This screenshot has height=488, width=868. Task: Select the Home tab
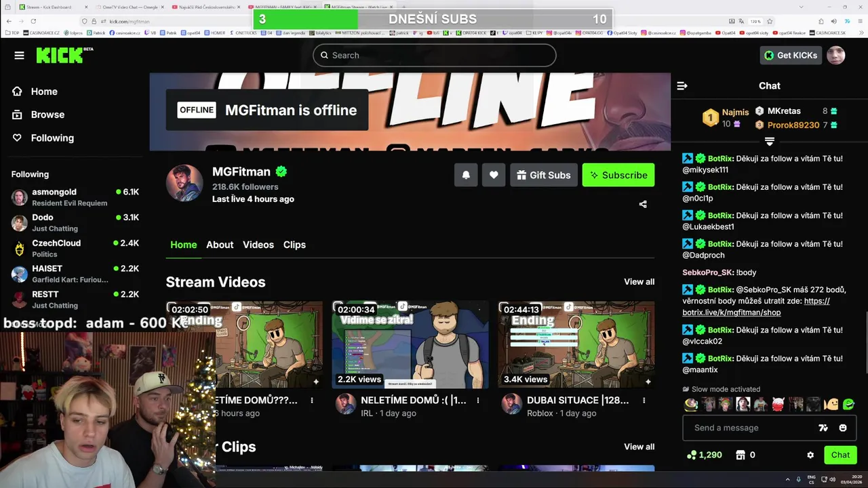click(x=183, y=245)
